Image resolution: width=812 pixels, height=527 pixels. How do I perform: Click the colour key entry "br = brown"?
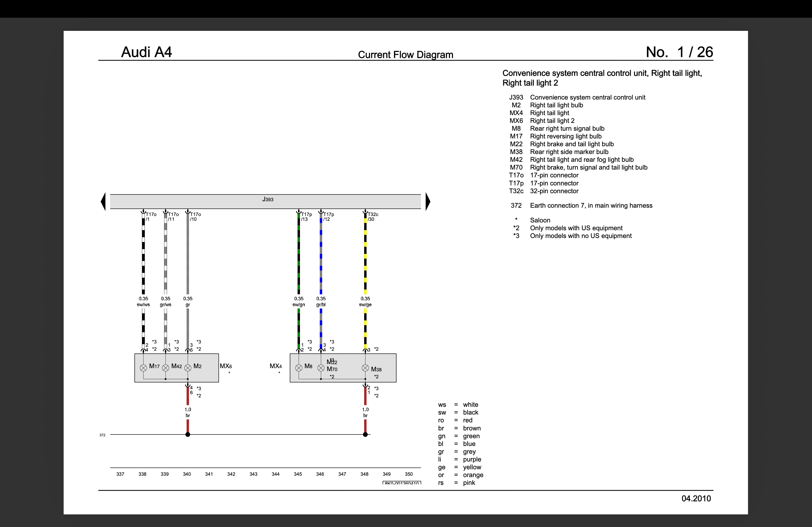click(459, 428)
